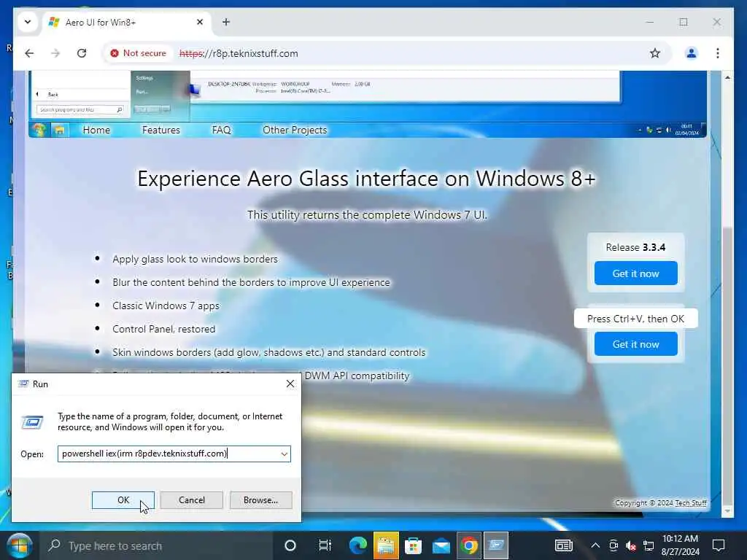Open the Home menu item on the page
This screenshot has height=560, width=747.
[x=96, y=130]
